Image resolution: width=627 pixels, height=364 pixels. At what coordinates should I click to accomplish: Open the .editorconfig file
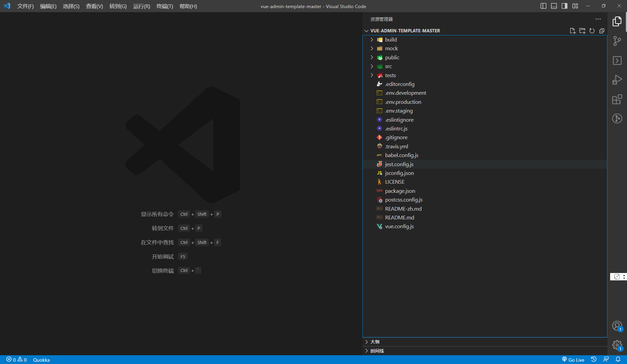point(485,84)
